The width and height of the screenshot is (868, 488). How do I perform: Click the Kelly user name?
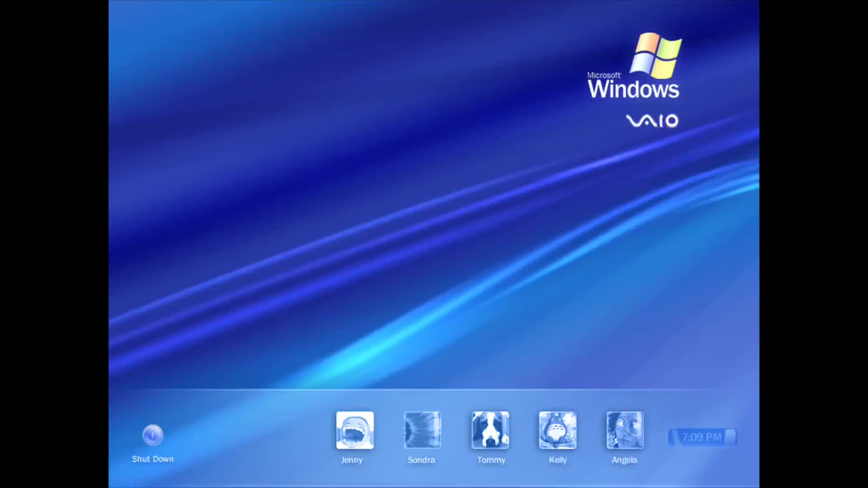558,460
